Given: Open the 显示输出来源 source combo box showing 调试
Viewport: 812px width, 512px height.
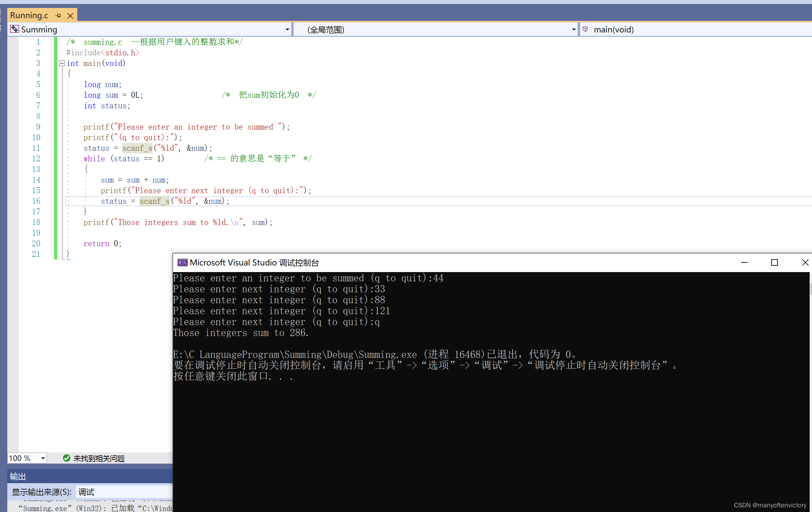Looking at the screenshot, I should coord(125,492).
